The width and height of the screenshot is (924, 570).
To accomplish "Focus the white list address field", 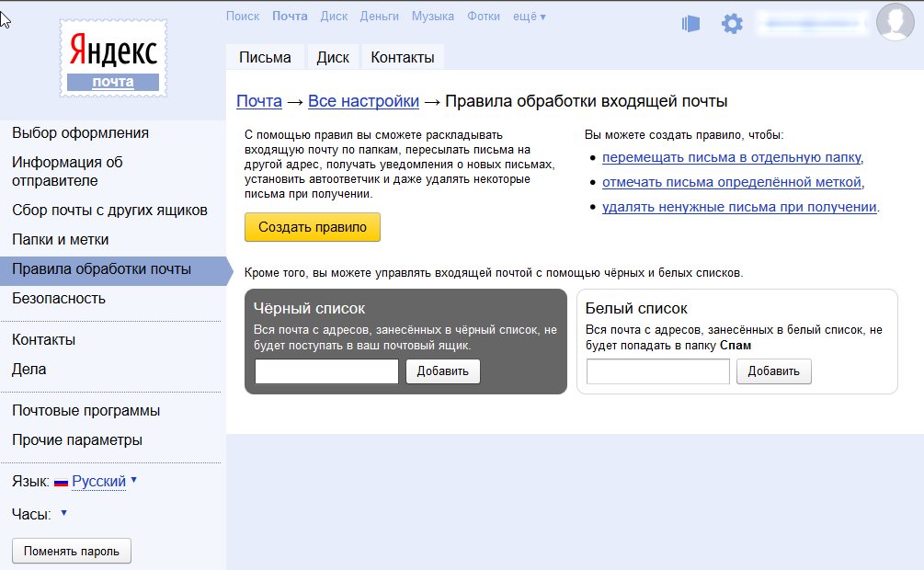I will coord(657,371).
